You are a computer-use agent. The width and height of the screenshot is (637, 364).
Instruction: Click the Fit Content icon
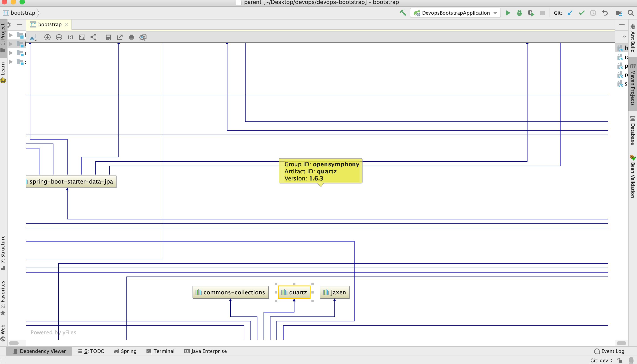point(82,37)
